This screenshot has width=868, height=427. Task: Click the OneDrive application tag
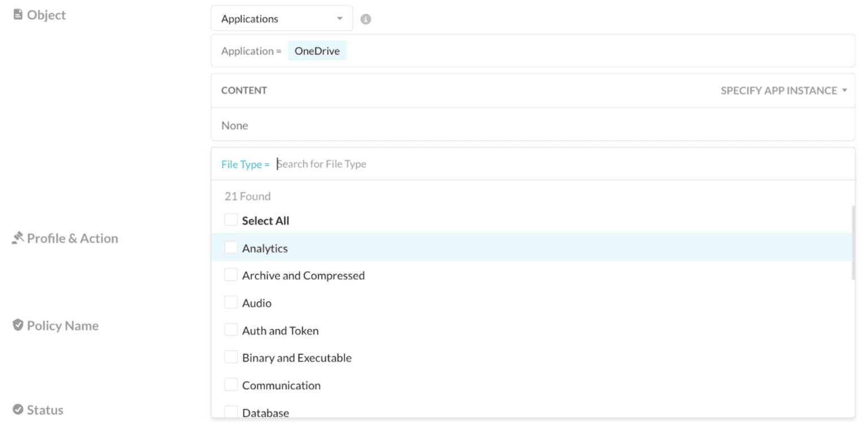[x=317, y=50]
